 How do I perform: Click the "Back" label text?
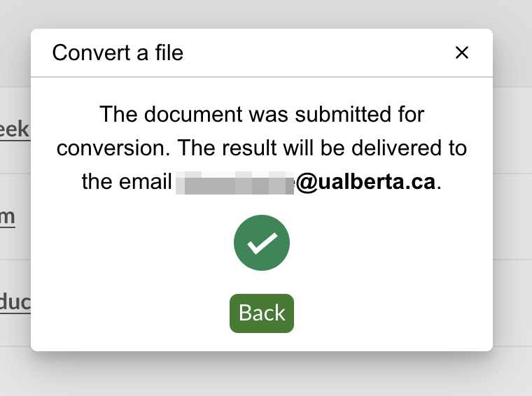262,313
